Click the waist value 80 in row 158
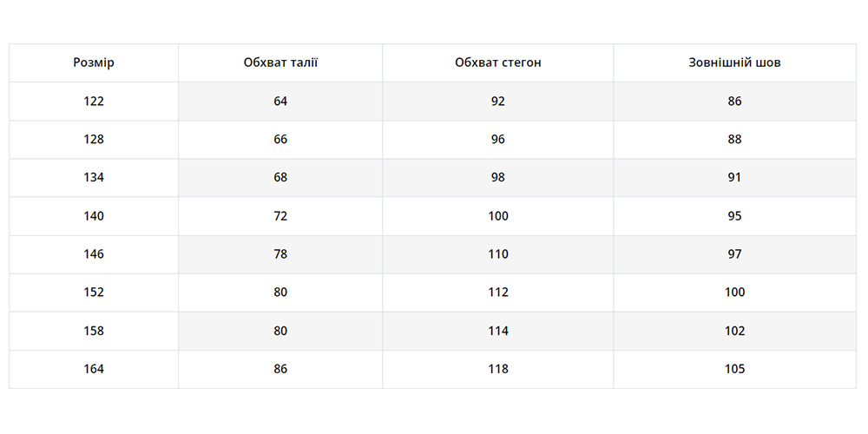Image resolution: width=868 pixels, height=434 pixels. click(280, 331)
